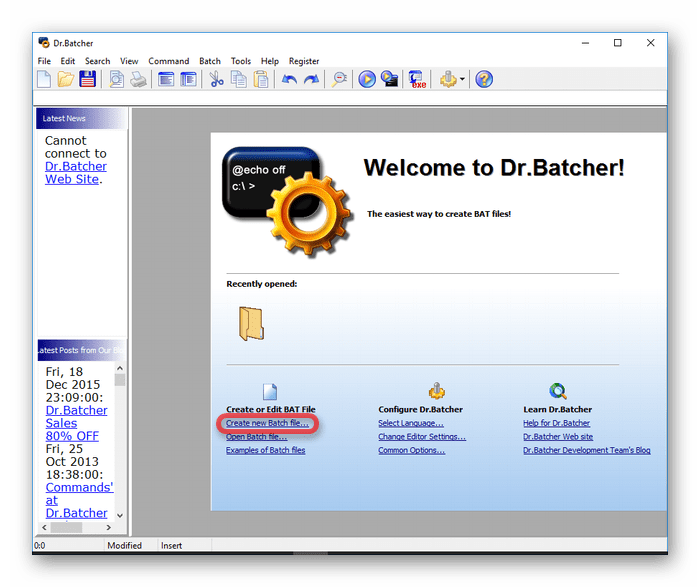Image resolution: width=700 pixels, height=587 pixels.
Task: Open the Tools menu
Action: (241, 61)
